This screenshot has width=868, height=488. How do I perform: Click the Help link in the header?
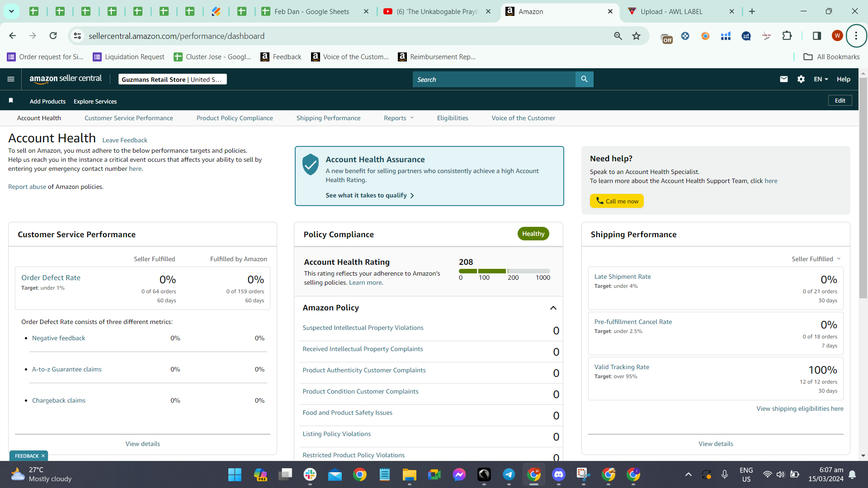pos(844,79)
